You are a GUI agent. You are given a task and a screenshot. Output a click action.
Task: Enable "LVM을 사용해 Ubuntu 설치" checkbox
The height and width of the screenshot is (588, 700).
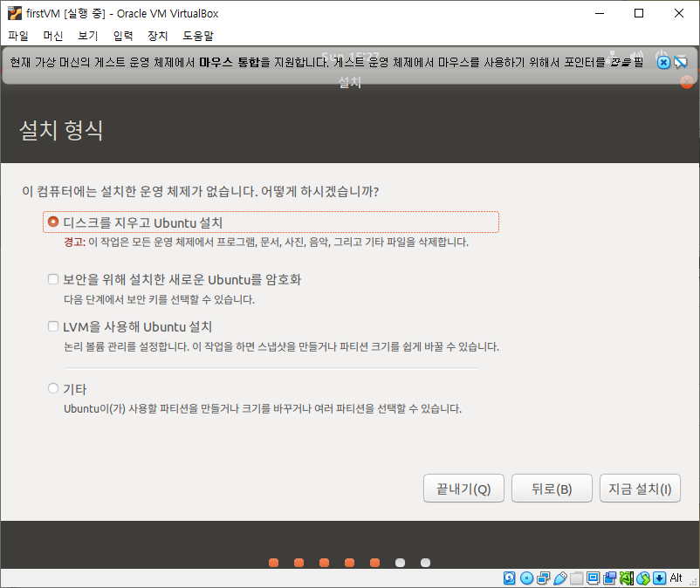[x=53, y=326]
